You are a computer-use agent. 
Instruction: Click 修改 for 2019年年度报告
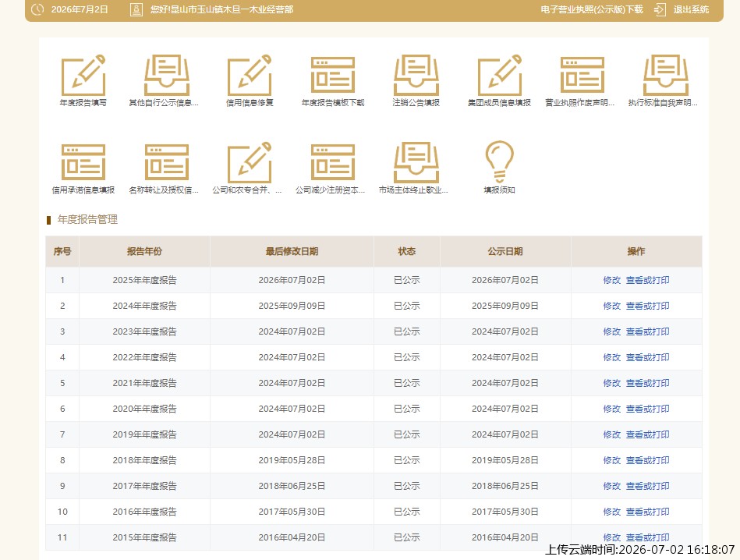coord(611,434)
